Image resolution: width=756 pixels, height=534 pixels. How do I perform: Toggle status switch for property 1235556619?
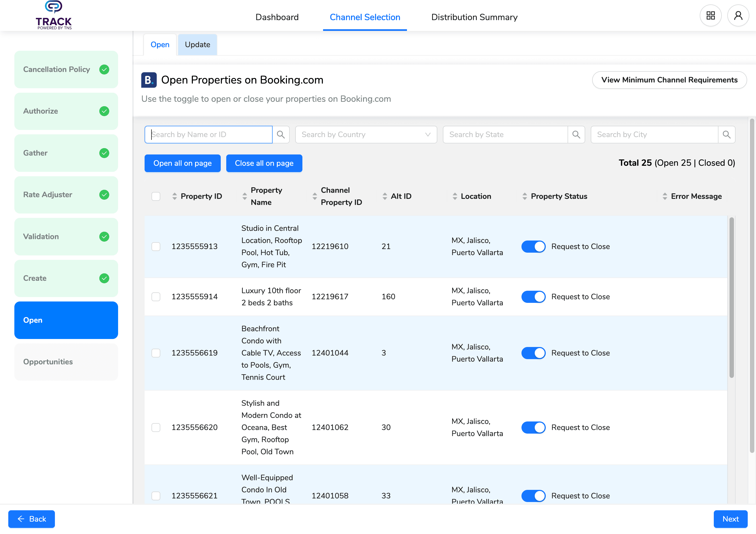534,353
